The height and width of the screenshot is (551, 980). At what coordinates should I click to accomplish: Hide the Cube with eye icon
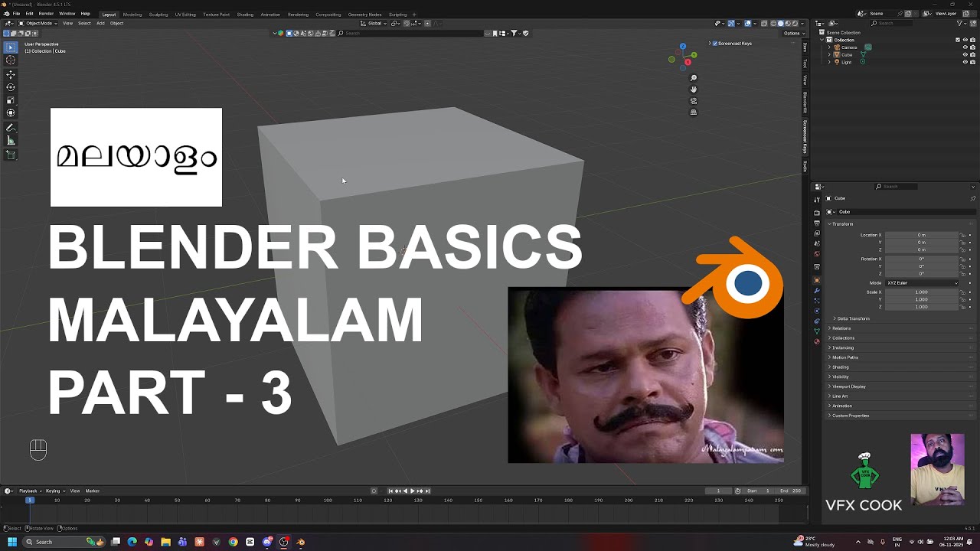[964, 55]
